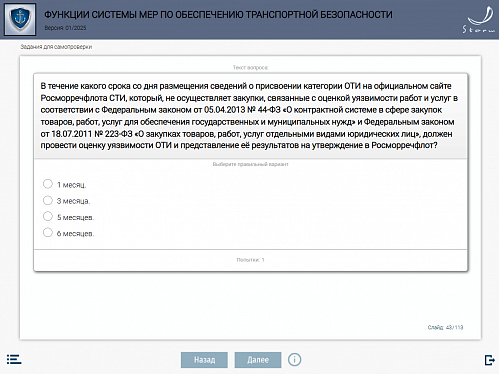Click the exit course icon

489,360
